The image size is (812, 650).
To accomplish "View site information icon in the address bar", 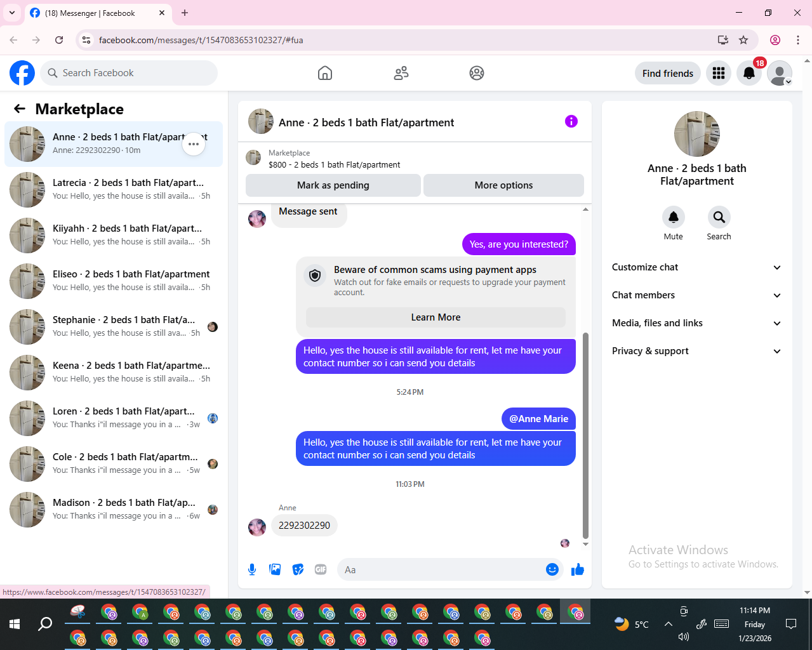I will pyautogui.click(x=86, y=40).
